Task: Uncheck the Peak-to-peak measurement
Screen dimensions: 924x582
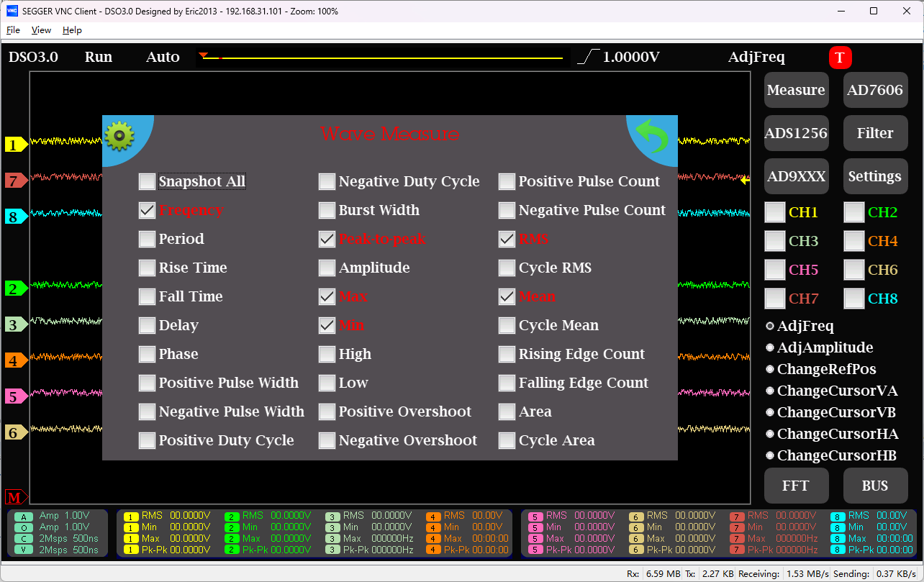Action: (x=327, y=239)
